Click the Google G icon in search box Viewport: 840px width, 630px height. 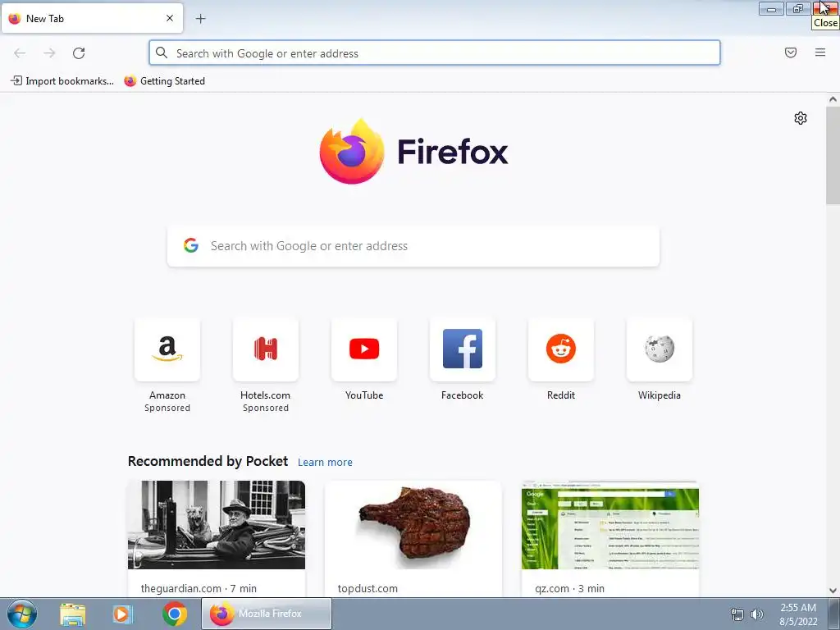190,245
